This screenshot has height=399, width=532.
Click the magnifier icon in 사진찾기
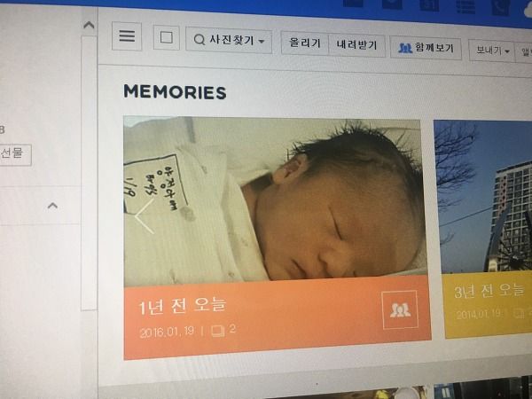199,40
